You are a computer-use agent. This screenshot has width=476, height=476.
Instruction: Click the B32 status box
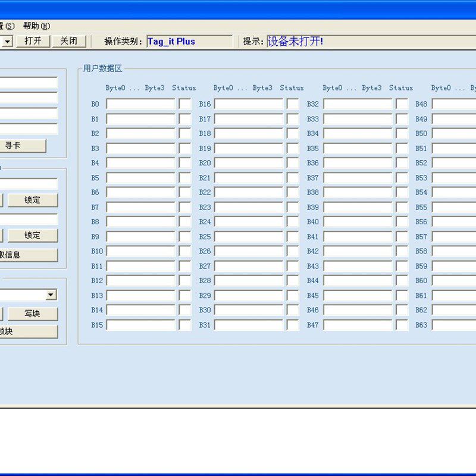pyautogui.click(x=402, y=104)
